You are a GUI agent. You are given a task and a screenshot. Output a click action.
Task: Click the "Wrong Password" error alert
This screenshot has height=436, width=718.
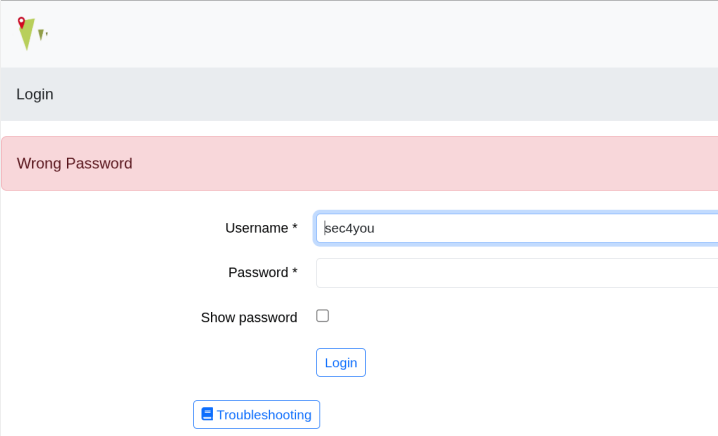coord(75,163)
